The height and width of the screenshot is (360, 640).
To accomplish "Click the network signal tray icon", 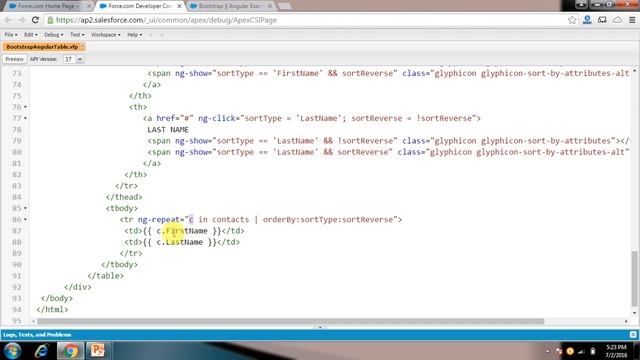I will 581,351.
